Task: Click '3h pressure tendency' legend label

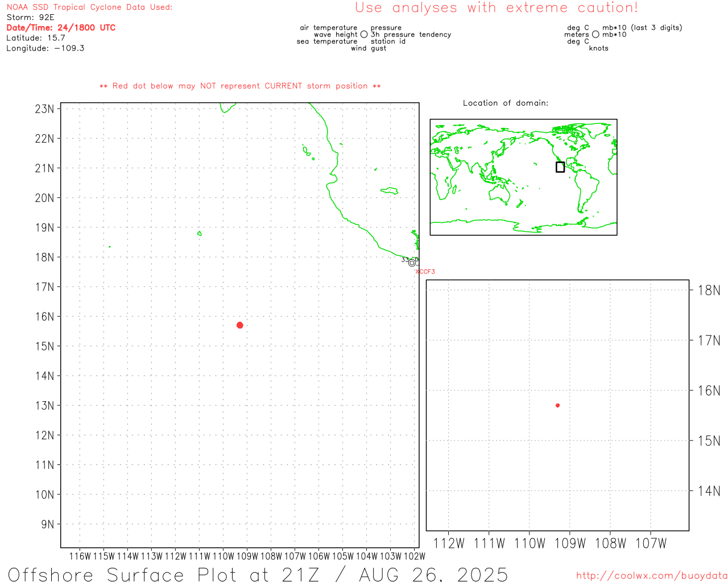Action: click(x=411, y=35)
